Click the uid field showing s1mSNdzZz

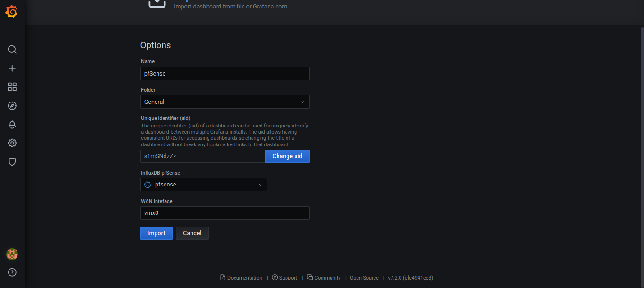[x=203, y=156]
